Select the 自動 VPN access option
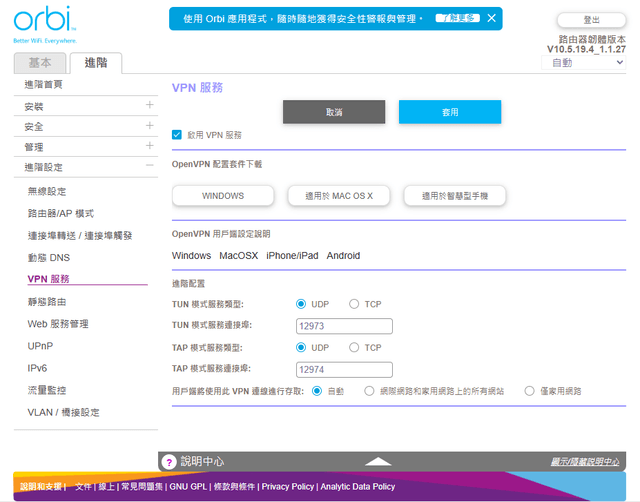 (317, 391)
